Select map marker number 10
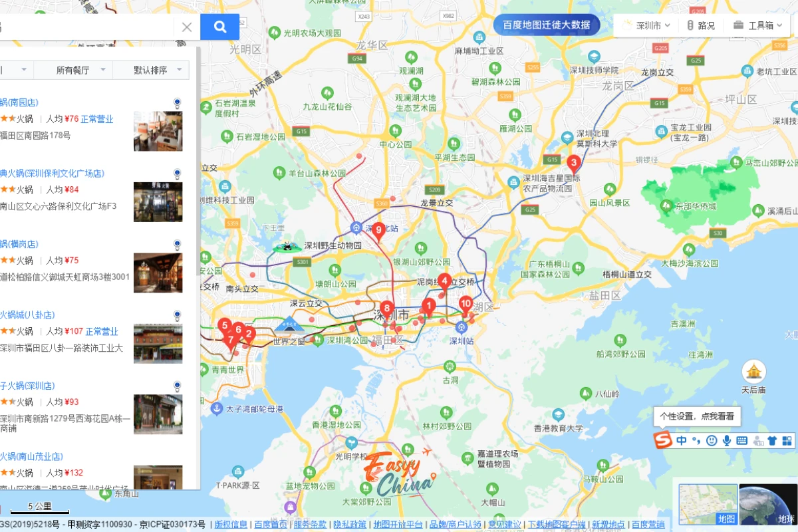 (x=465, y=305)
